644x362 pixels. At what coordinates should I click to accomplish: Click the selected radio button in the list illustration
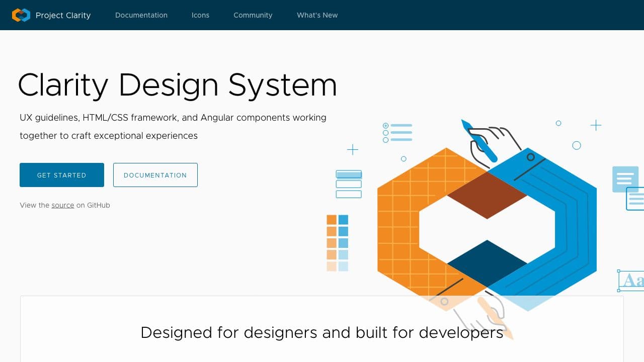386,126
